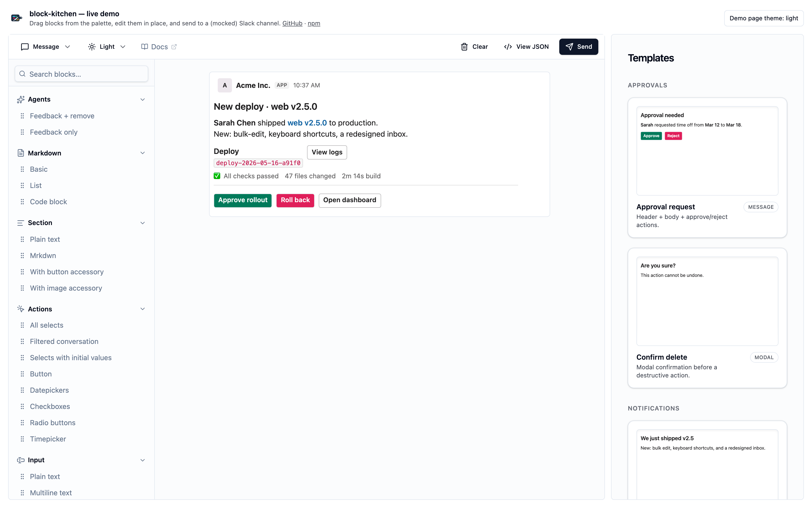Viewport: 812px width, 508px height.
Task: Collapse the Section group chevron
Action: [x=143, y=223]
